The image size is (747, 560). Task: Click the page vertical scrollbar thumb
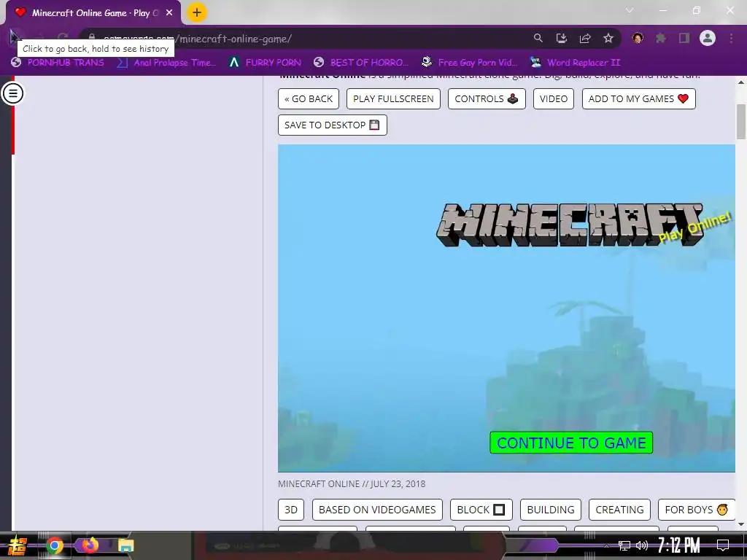[x=741, y=122]
